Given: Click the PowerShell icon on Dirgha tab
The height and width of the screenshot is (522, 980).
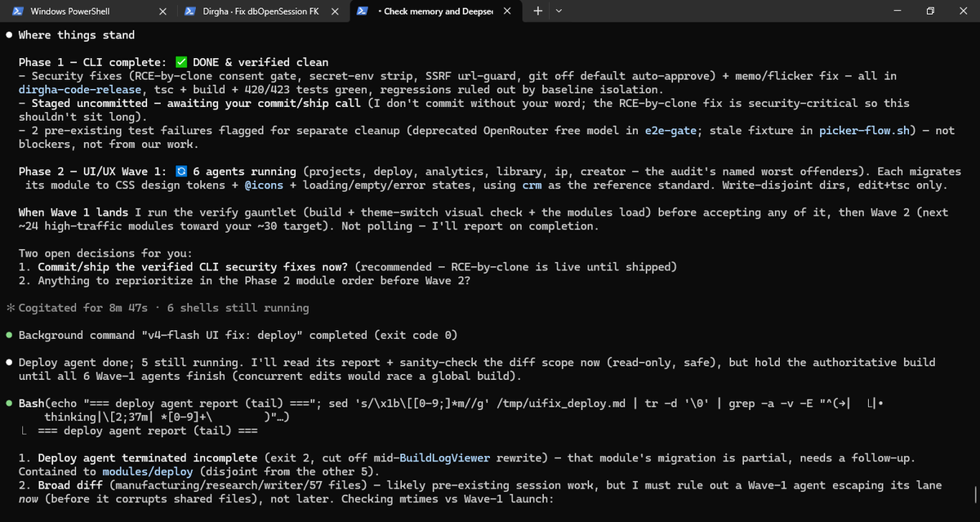Looking at the screenshot, I should pos(189,11).
